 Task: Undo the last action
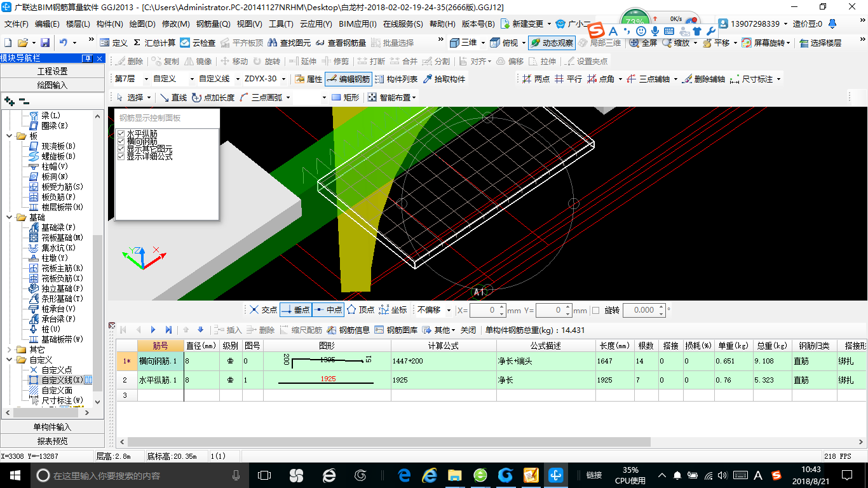(64, 43)
